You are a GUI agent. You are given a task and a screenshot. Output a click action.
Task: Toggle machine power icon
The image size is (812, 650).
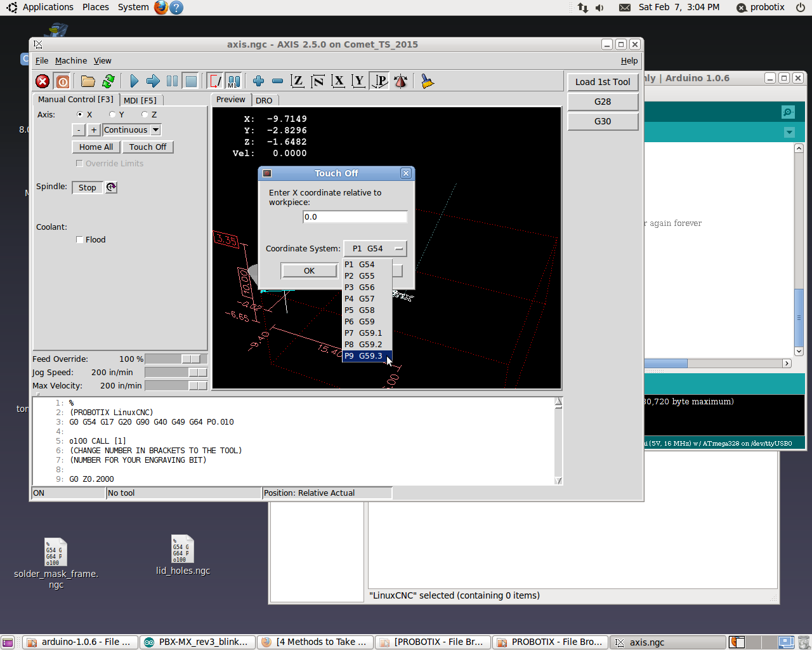(62, 81)
